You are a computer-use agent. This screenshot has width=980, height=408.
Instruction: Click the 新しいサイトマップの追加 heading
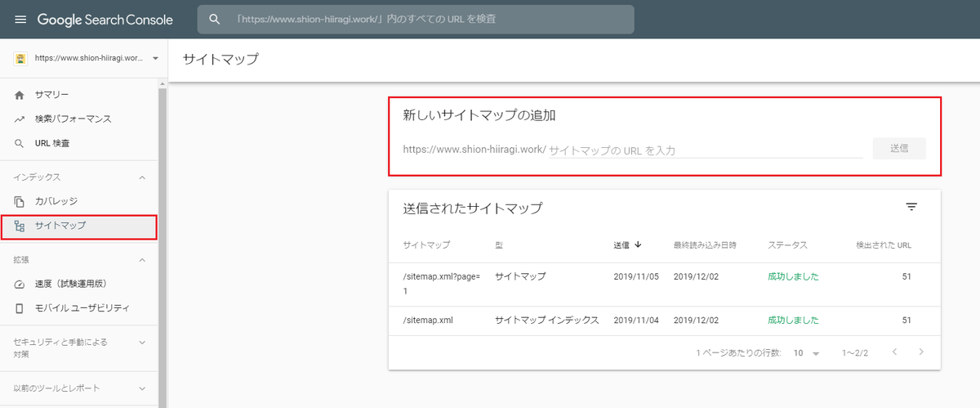(479, 115)
